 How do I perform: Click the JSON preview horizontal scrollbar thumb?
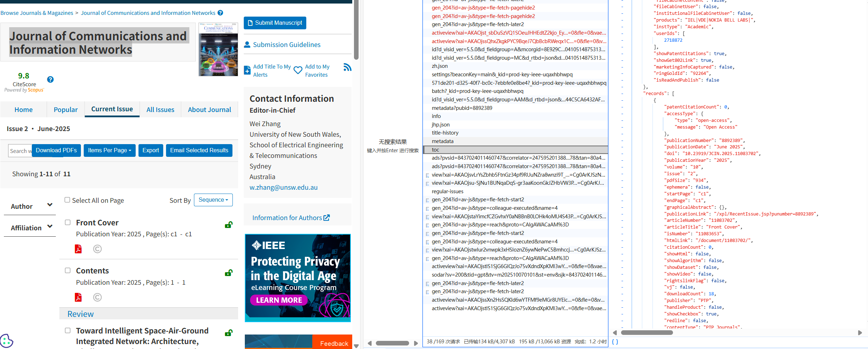(647, 333)
